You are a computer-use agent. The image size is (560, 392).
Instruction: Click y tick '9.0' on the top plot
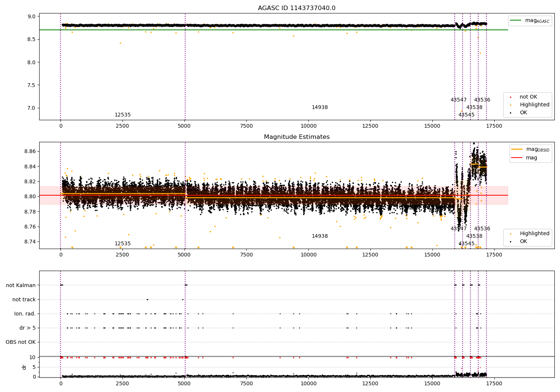click(x=31, y=17)
